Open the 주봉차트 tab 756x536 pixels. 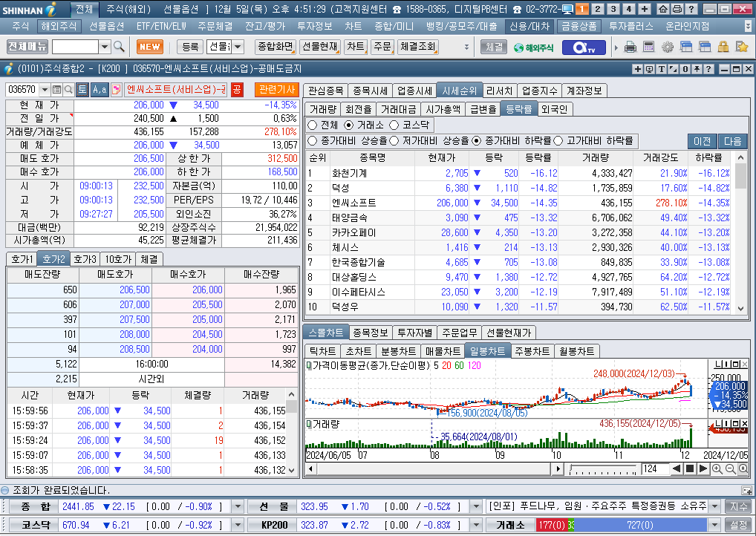[x=532, y=351]
